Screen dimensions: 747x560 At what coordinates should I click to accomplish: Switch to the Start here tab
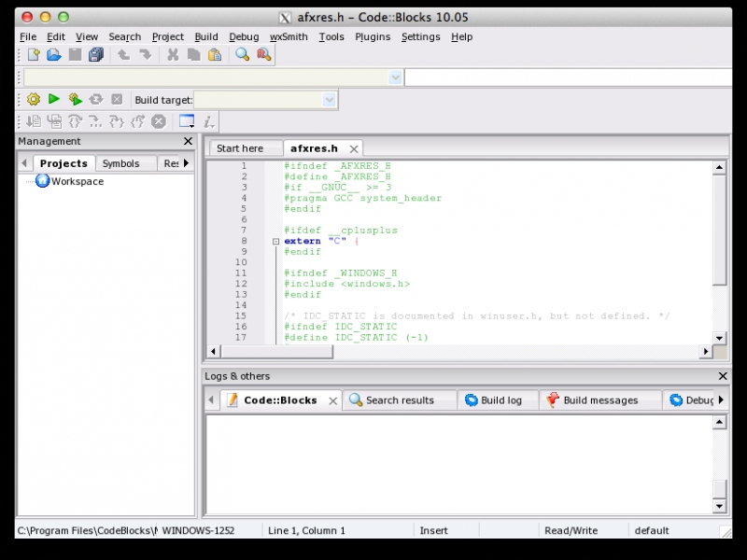click(240, 148)
